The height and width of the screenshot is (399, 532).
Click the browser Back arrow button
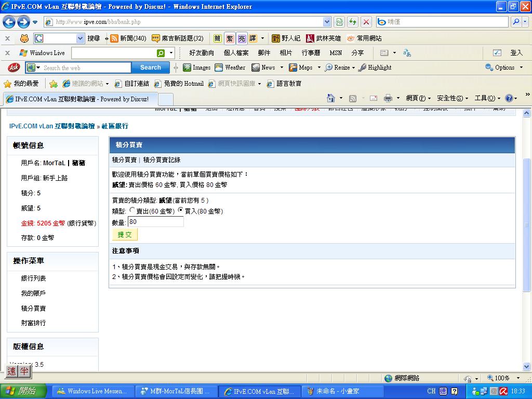click(x=9, y=22)
